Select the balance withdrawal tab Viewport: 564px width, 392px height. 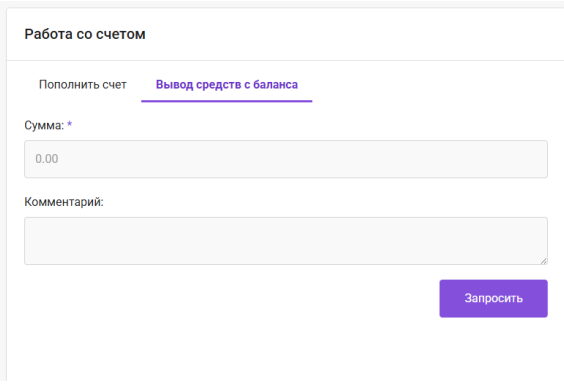227,85
